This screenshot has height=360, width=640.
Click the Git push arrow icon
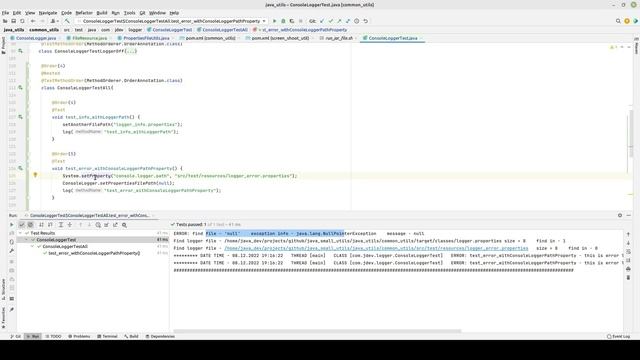click(x=339, y=21)
